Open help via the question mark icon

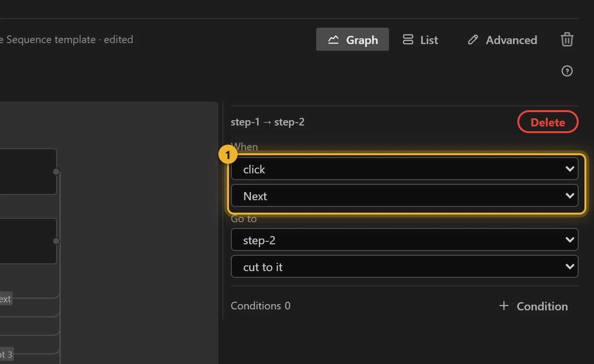pos(567,71)
